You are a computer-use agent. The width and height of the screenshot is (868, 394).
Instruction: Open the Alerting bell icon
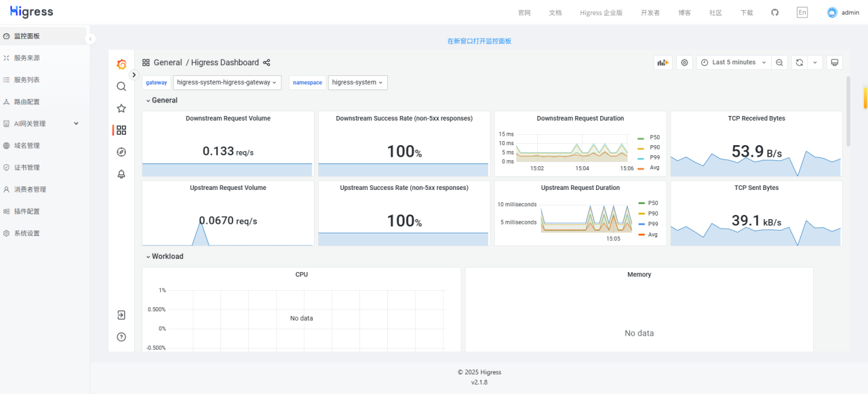[121, 174]
